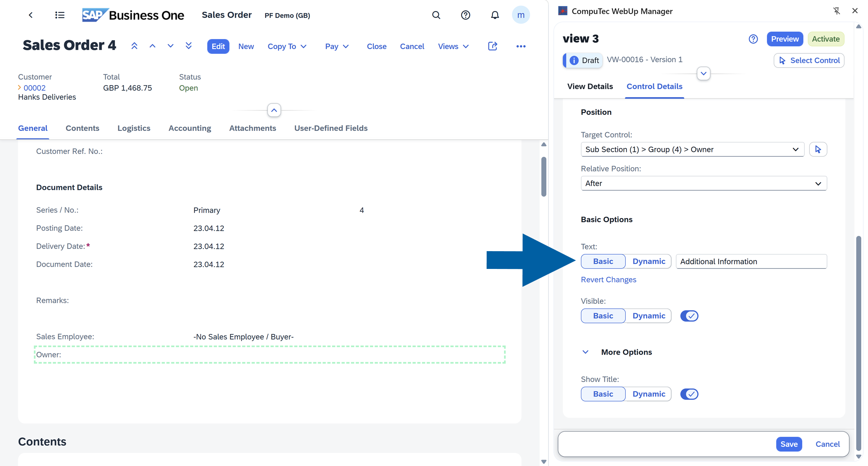868x466 pixels.
Task: Click the CompuTec WebUp Manager logo icon
Action: click(563, 11)
